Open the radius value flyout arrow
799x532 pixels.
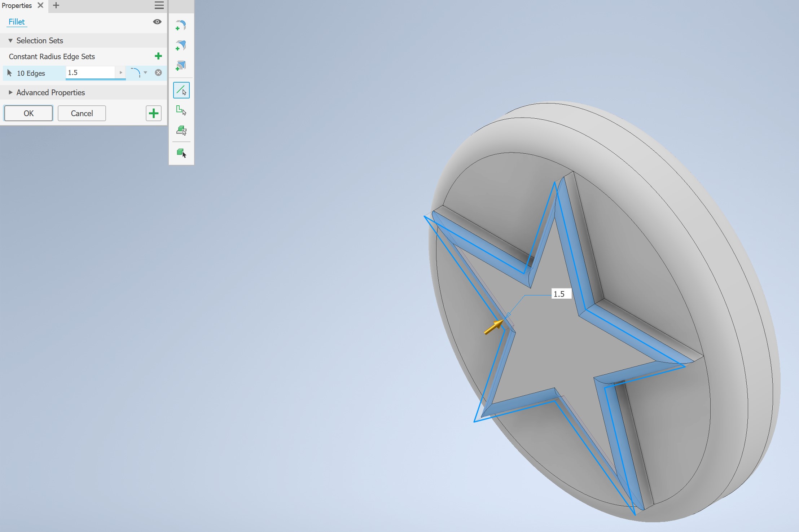[x=121, y=72]
